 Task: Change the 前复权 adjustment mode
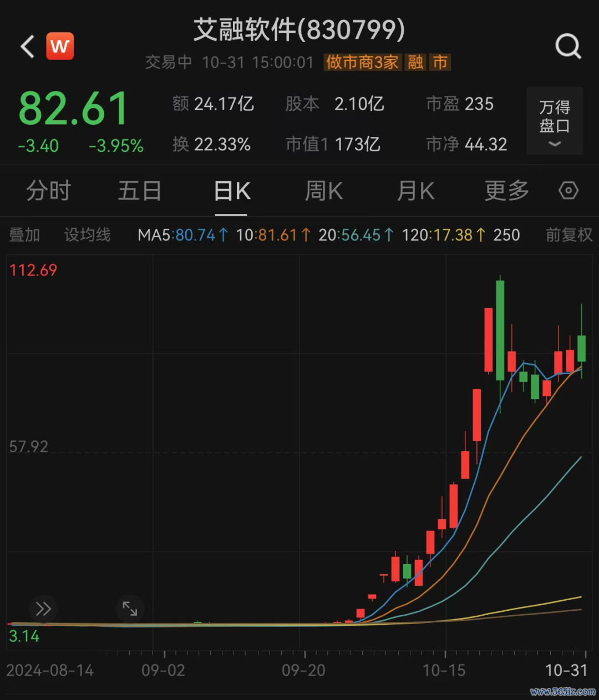coord(569,235)
